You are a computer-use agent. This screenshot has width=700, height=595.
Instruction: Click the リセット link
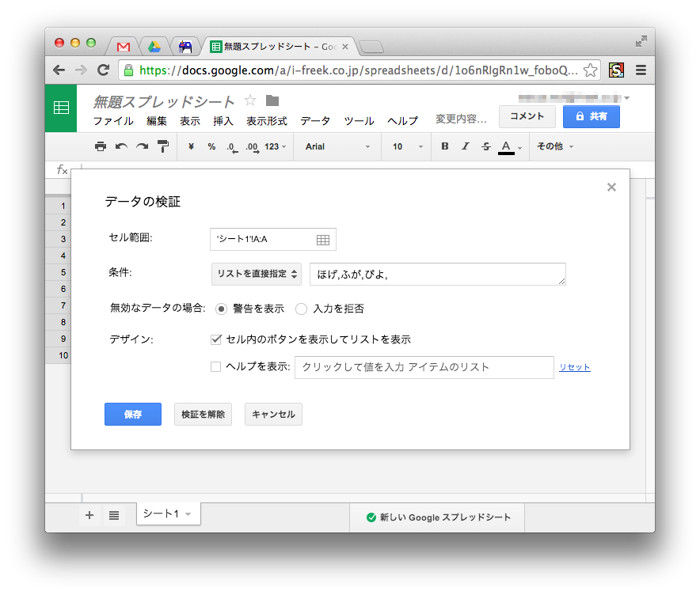tap(574, 367)
